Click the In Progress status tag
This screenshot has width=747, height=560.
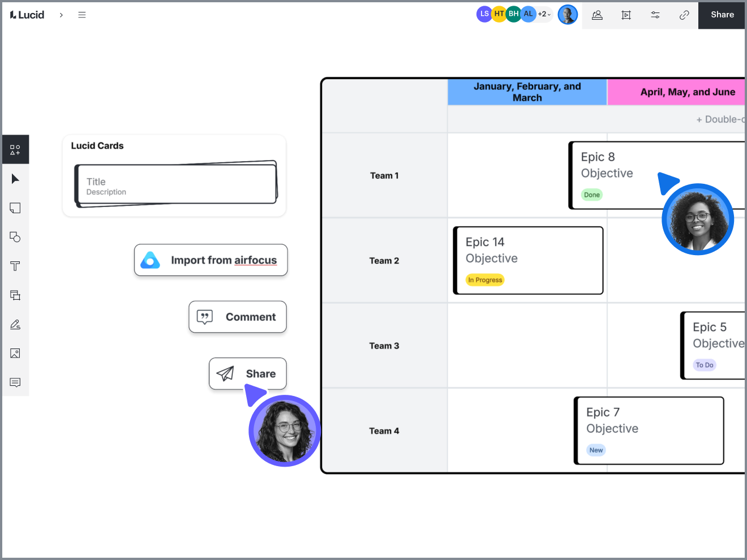[485, 280]
